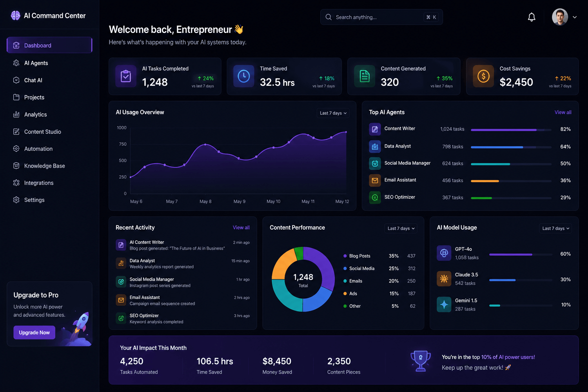Click the Cost Savings dollar icon
The width and height of the screenshot is (588, 392).
click(x=483, y=76)
